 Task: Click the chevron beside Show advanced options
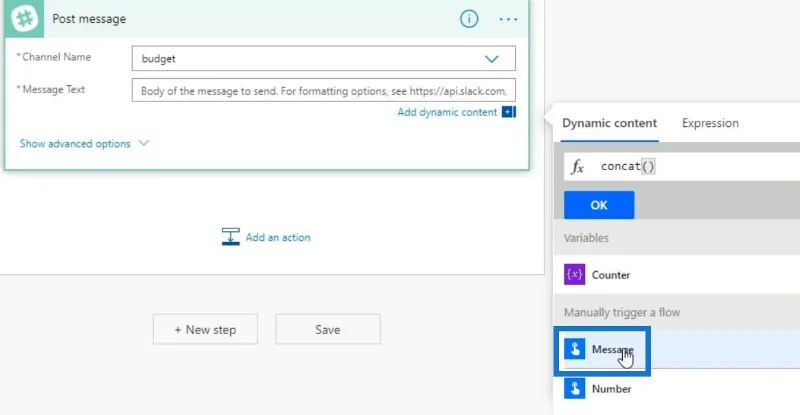pos(144,143)
